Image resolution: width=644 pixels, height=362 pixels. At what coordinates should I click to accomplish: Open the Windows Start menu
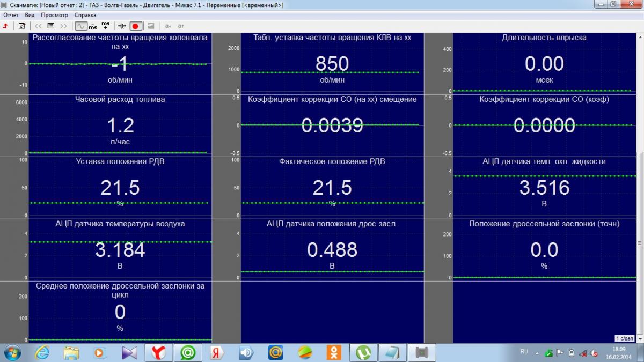coord(12,352)
